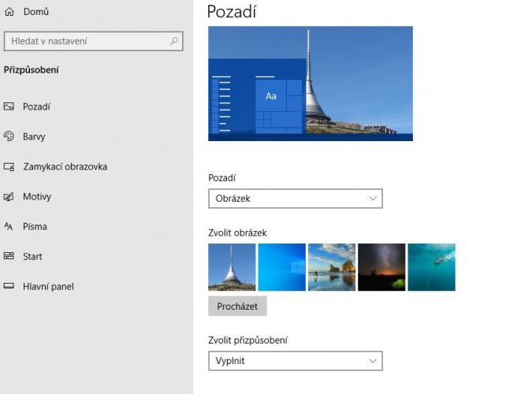Click the search magnifier icon
Screen dimensions: 532x394
click(x=174, y=41)
